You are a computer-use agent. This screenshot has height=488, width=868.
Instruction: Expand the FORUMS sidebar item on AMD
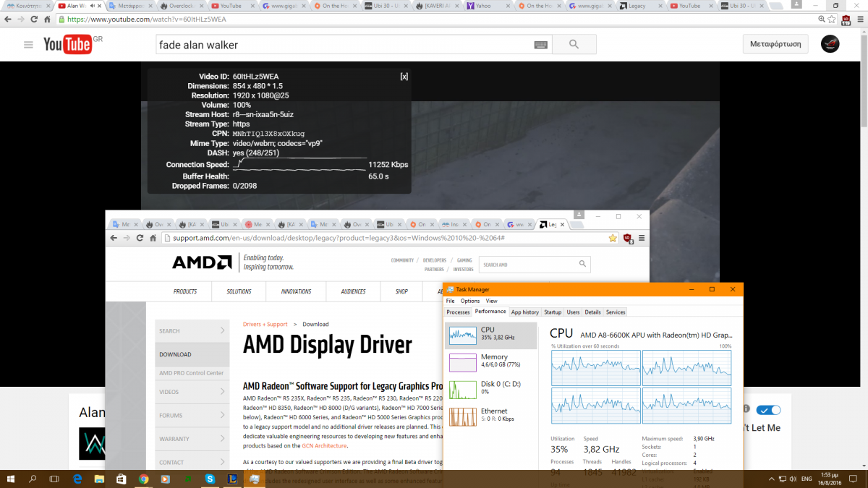[192, 416]
